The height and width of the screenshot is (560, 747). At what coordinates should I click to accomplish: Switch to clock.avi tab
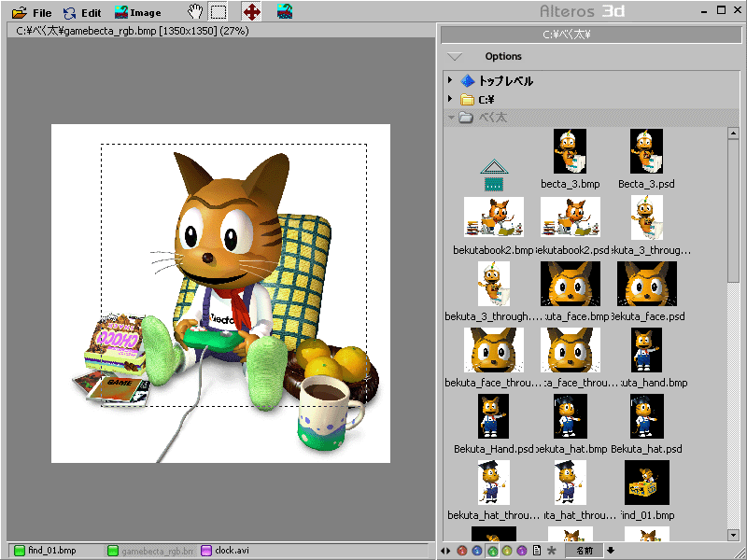pos(225,551)
